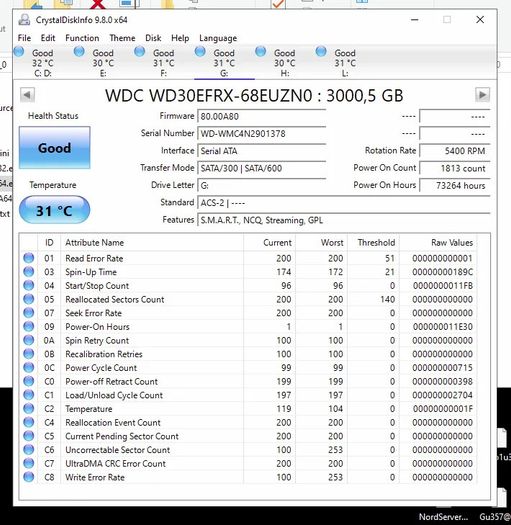The height and width of the screenshot is (525, 511).
Task: Click status orb for Reallocation Event Count
Action: (x=29, y=422)
